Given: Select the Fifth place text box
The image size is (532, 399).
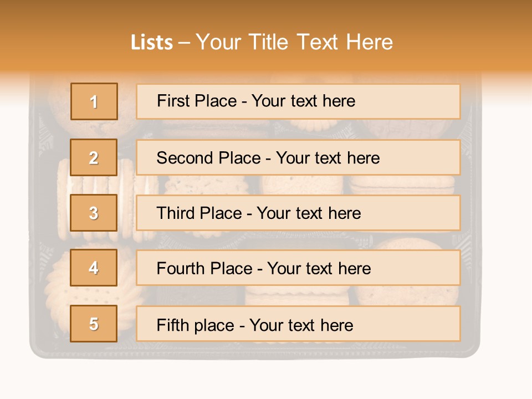Looking at the screenshot, I should [298, 324].
